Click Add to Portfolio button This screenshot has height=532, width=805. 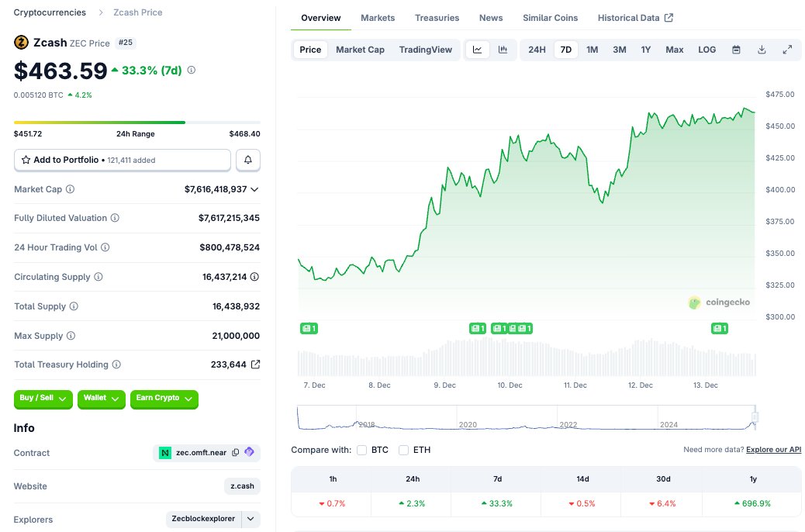coord(123,160)
